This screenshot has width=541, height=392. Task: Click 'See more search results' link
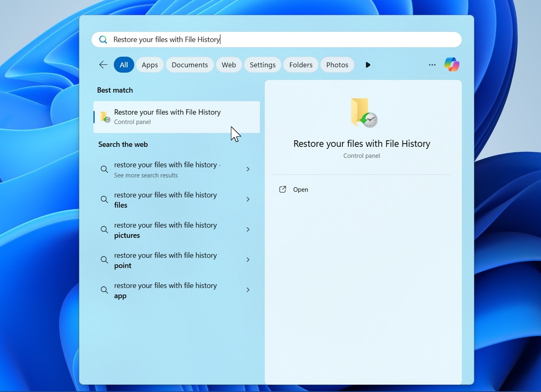[146, 175]
